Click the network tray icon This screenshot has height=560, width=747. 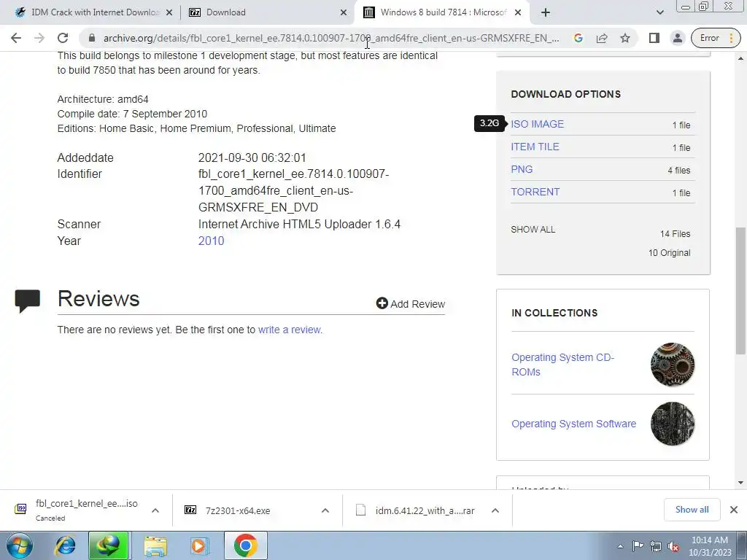[x=656, y=546]
